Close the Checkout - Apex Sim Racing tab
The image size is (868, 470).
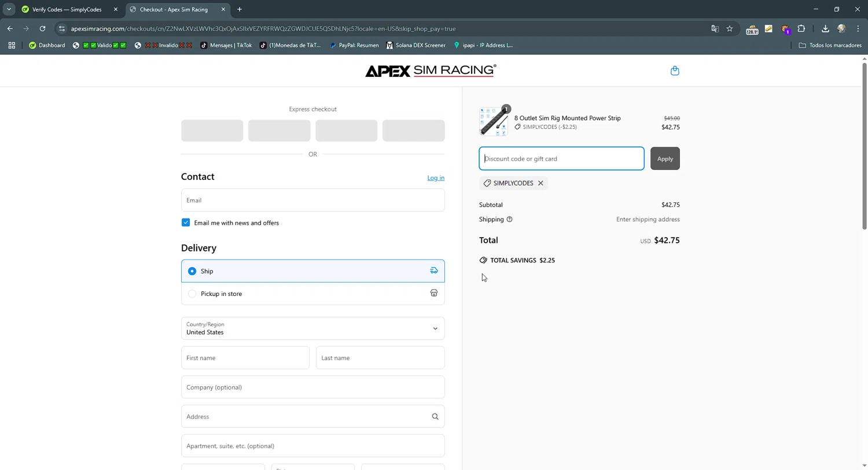[223, 9]
